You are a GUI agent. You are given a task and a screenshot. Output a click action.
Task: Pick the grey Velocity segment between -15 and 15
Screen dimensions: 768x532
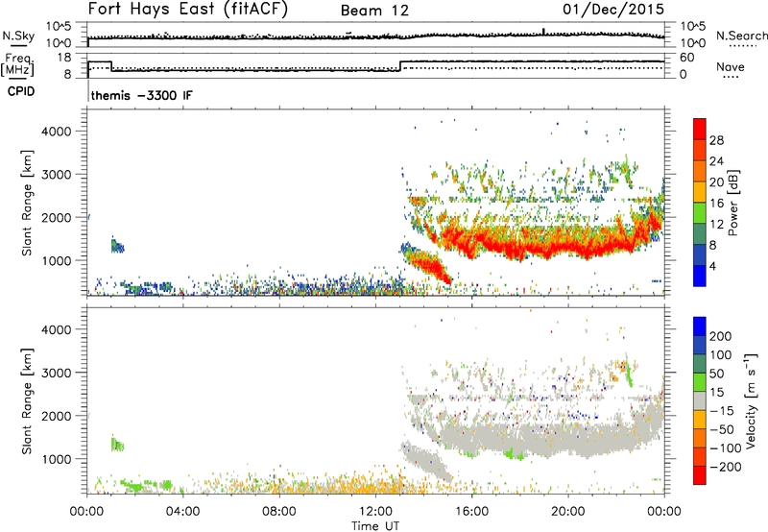pos(700,400)
